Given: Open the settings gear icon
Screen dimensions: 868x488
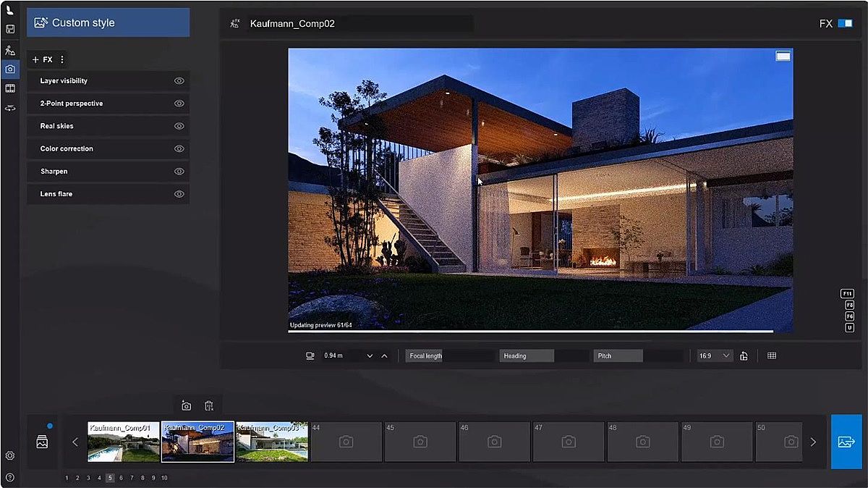Looking at the screenshot, I should pos(9,455).
